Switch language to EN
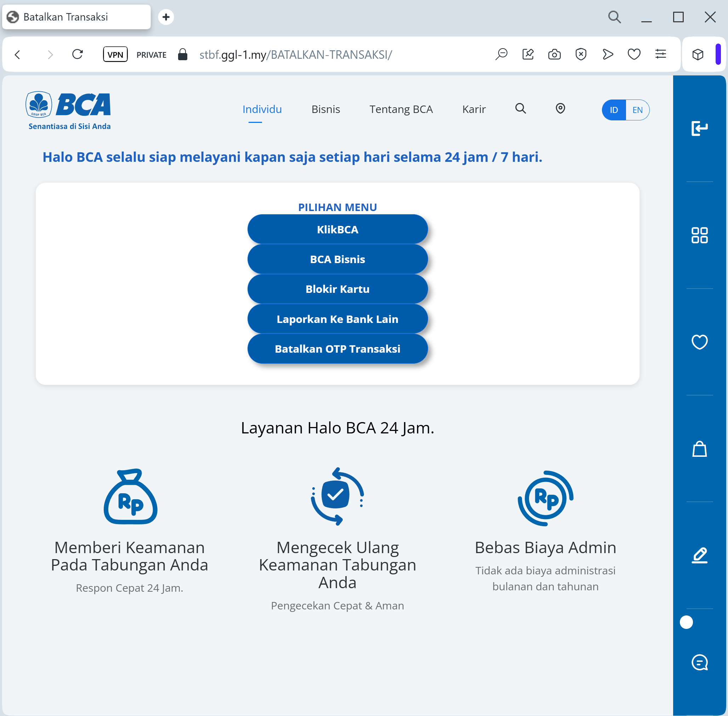The width and height of the screenshot is (728, 716). 637,110
